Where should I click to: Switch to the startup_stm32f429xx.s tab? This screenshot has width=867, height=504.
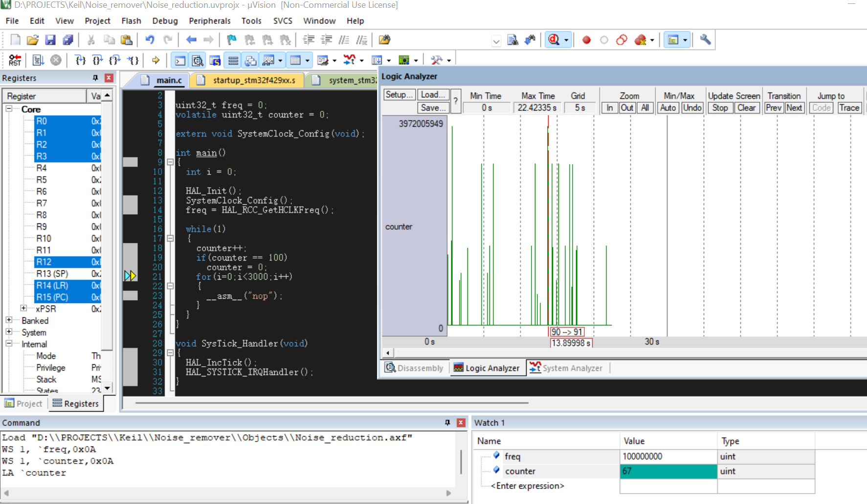click(x=248, y=80)
